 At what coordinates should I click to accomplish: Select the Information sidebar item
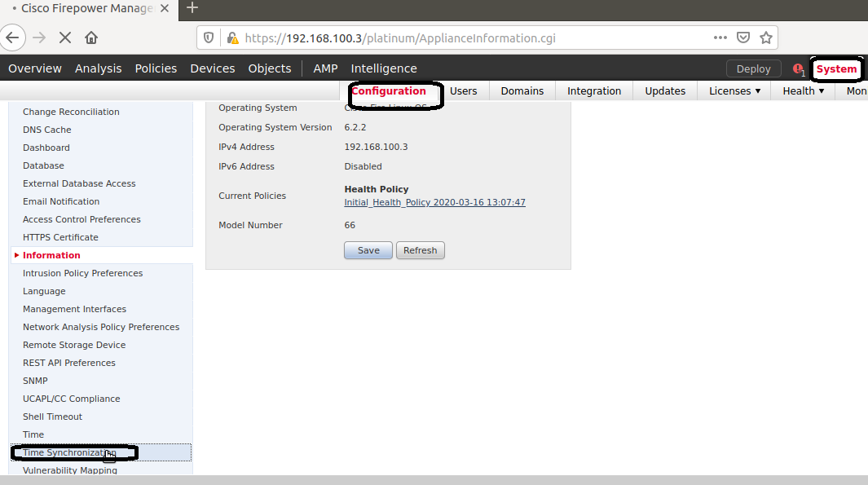[x=51, y=255]
